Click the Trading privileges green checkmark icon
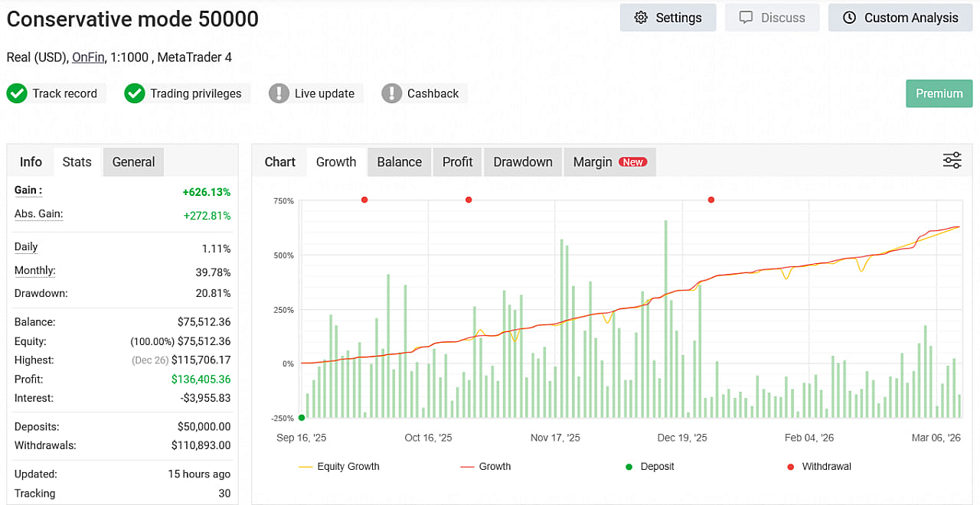Viewport: 980px width, 505px height. (135, 93)
